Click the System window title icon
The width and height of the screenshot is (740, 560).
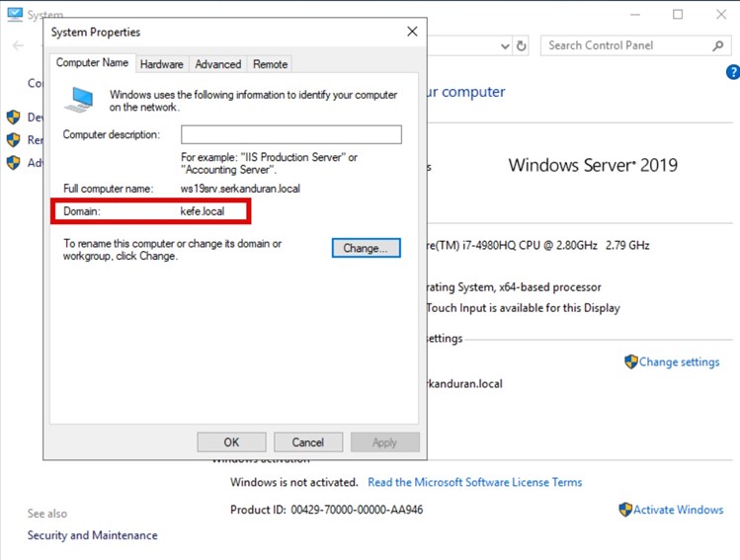[15, 14]
